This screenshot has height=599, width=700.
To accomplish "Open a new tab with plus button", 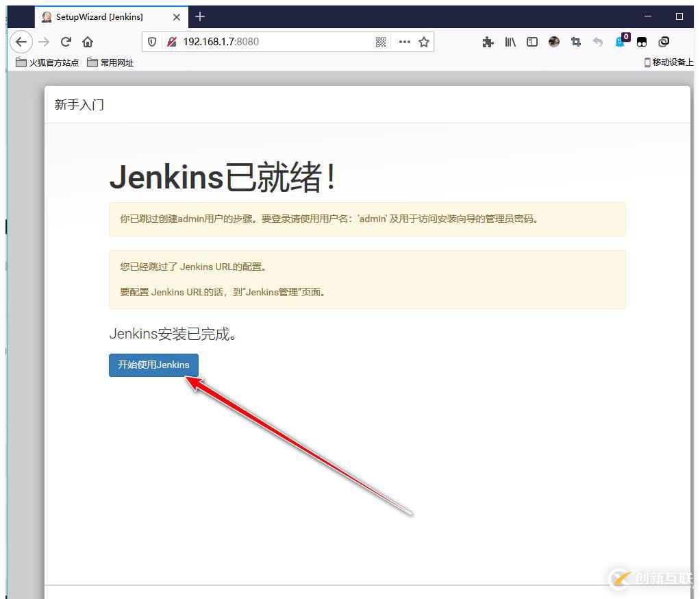I will 200,16.
